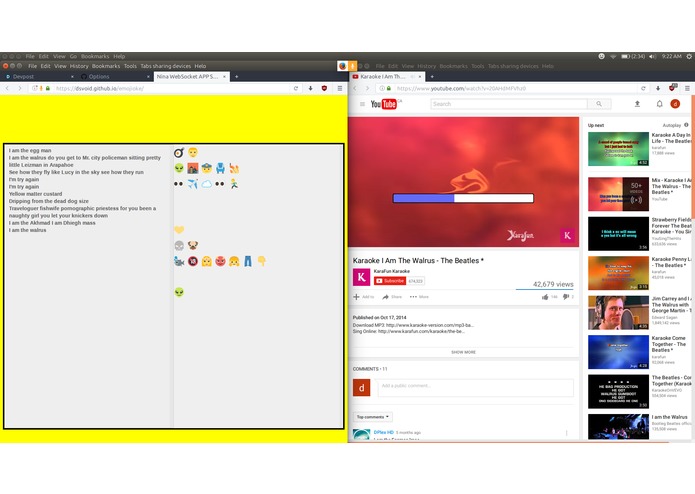Viewport: 695px width, 494px height.
Task: Open Strawberry Fields Forever karaoke thumbnail
Action: coord(618,233)
